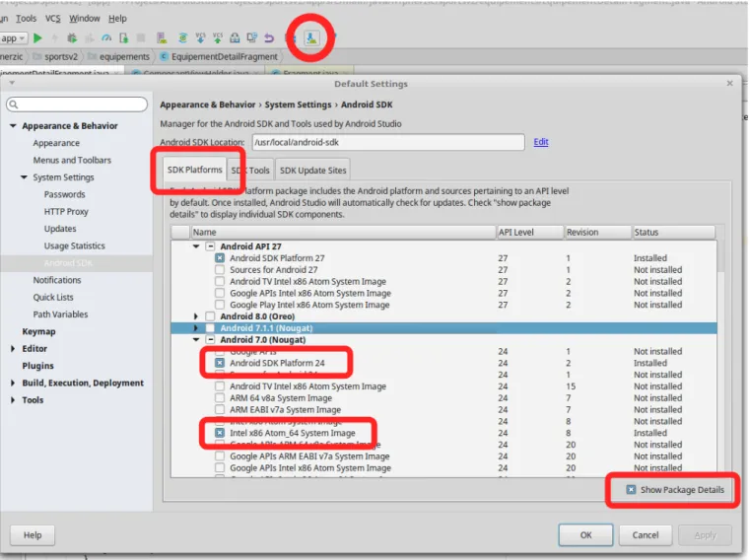
Task: Open the AVD Manager toolbar icon
Action: tap(162, 37)
